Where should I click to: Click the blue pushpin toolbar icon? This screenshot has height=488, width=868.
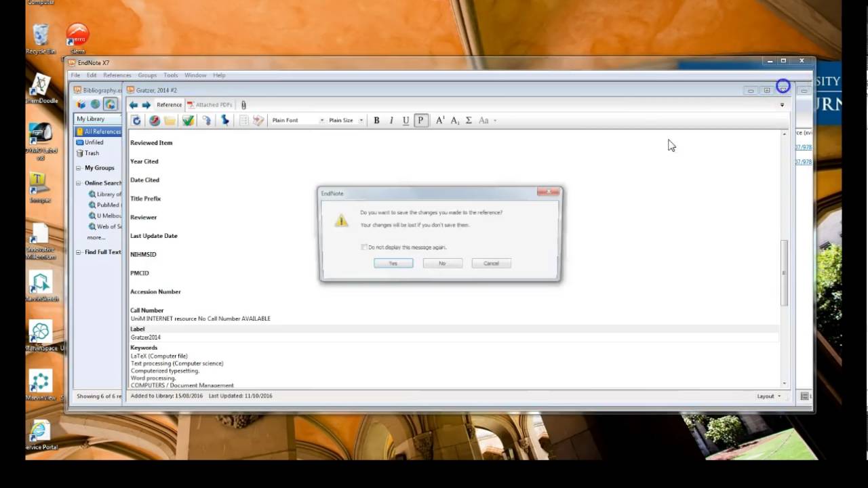pos(224,121)
